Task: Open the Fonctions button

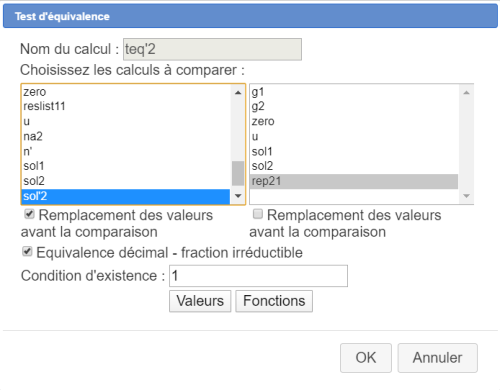Action: [x=274, y=301]
